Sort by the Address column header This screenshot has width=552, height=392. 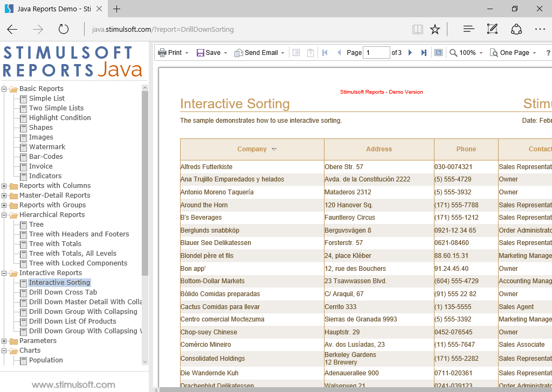point(379,149)
